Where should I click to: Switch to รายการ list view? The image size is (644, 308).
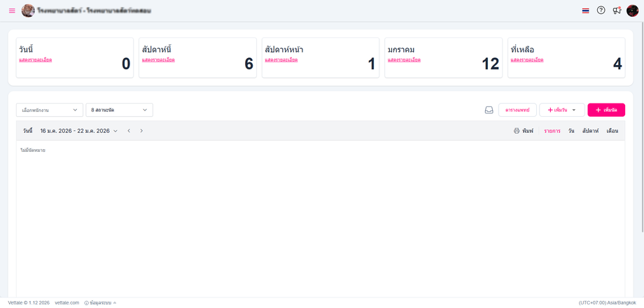coord(552,131)
